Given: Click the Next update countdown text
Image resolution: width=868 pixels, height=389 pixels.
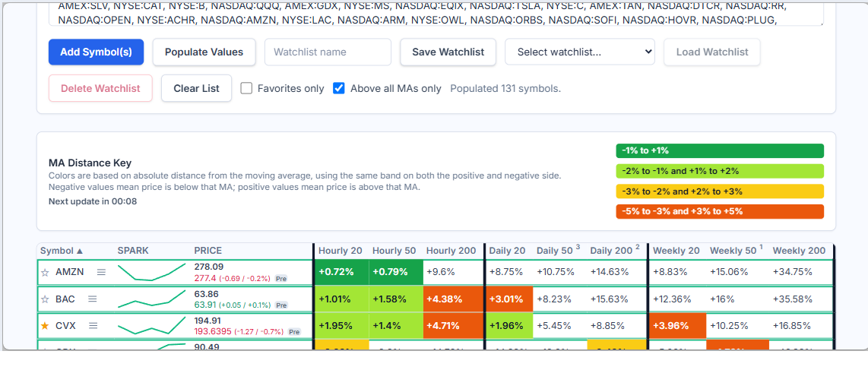Looking at the screenshot, I should pos(93,201).
